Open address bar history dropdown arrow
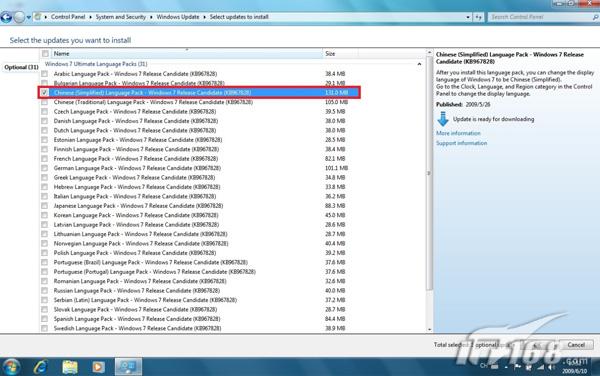This screenshot has height=376, width=600. click(468, 17)
